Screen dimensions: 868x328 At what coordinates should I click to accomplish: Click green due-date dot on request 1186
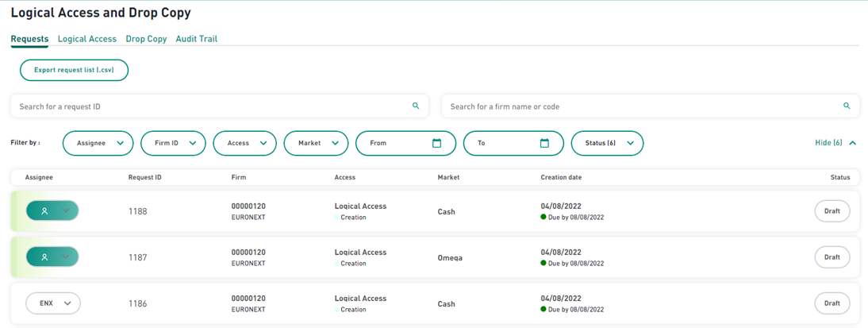pos(543,309)
